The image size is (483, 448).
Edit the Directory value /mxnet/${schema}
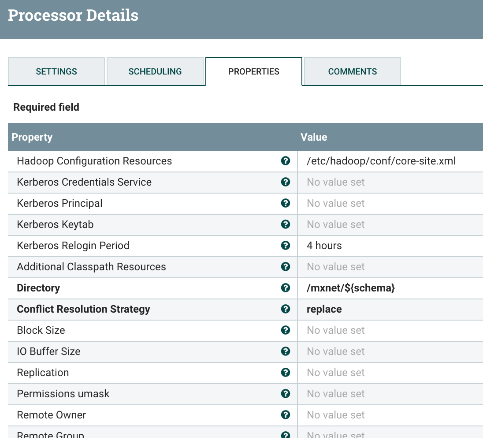pyautogui.click(x=351, y=288)
